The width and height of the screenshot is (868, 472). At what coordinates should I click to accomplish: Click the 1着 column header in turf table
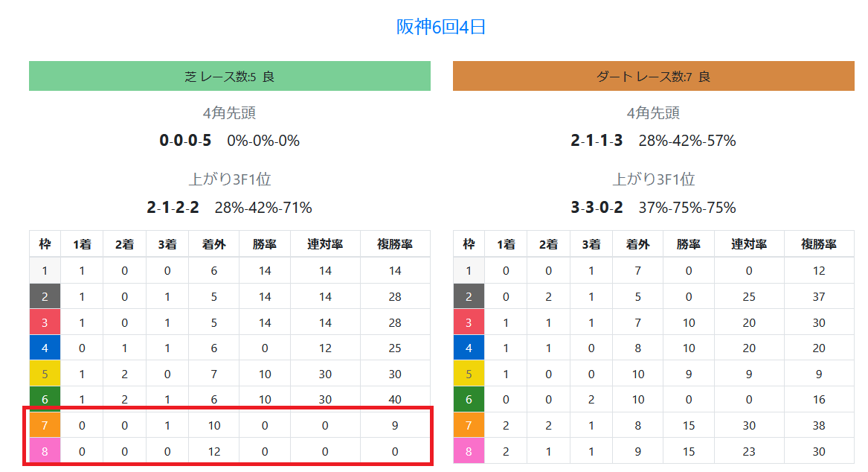[82, 244]
